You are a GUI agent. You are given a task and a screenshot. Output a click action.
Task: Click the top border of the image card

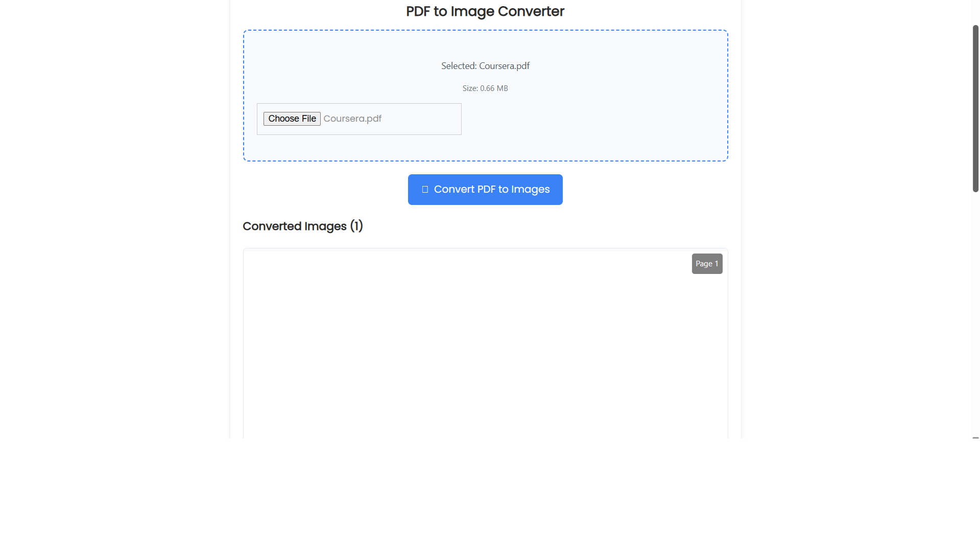[485, 248]
